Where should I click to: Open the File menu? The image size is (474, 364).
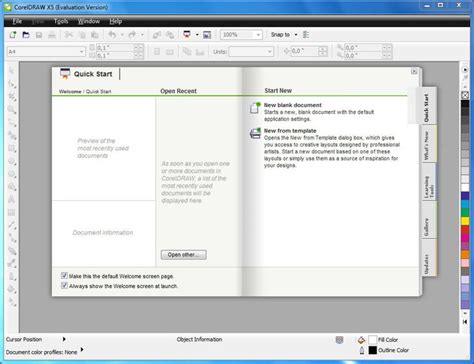17,21
